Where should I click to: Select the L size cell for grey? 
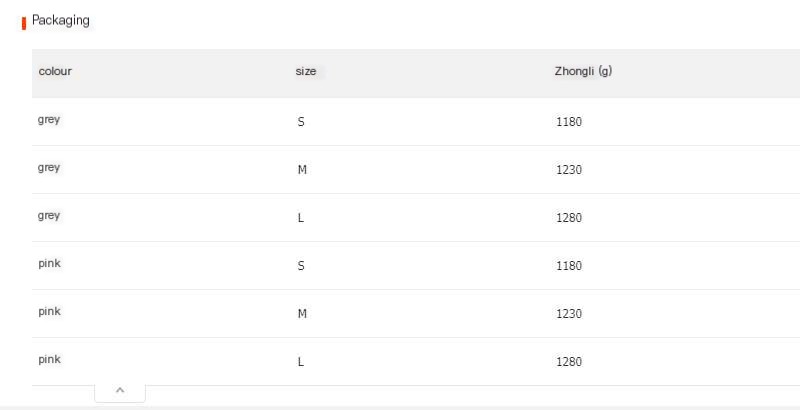[x=301, y=218]
